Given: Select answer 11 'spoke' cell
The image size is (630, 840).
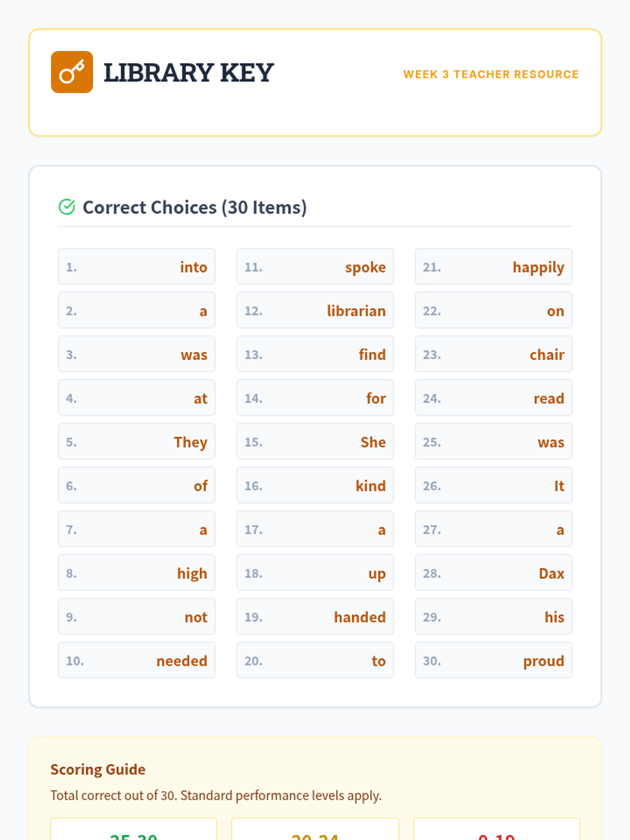Looking at the screenshot, I should (315, 267).
